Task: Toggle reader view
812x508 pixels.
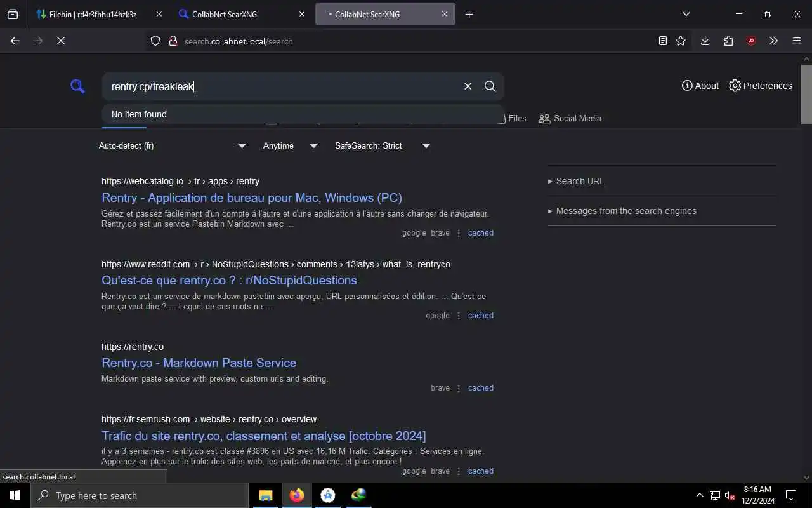Action: [x=662, y=41]
